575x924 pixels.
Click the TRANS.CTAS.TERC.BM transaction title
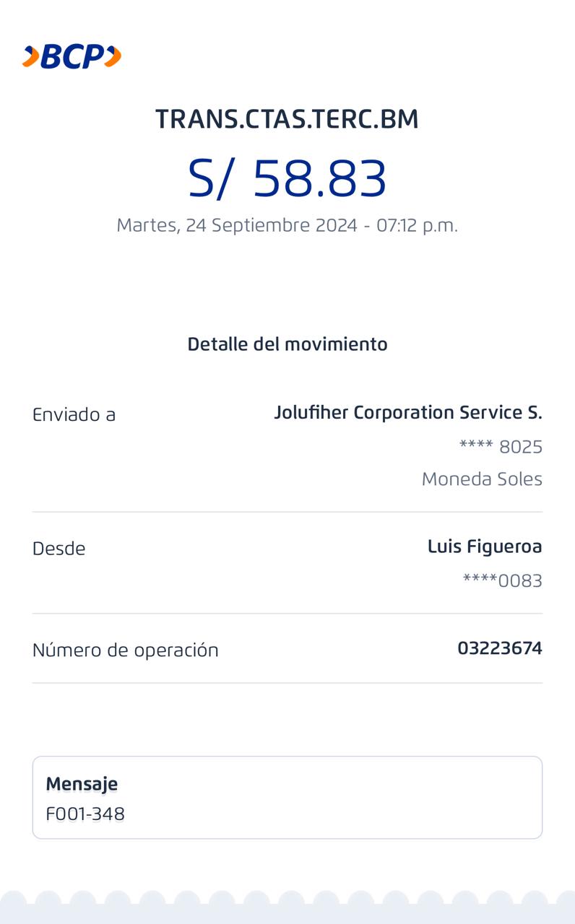click(x=287, y=119)
